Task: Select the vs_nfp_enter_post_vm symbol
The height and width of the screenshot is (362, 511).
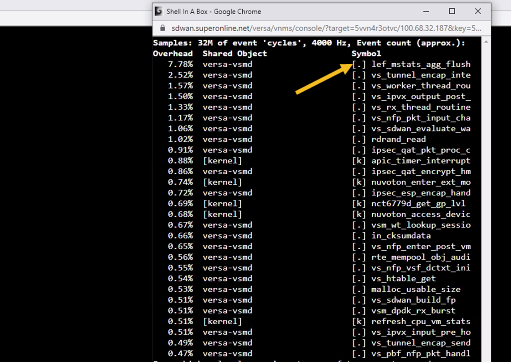Action: pos(421,246)
